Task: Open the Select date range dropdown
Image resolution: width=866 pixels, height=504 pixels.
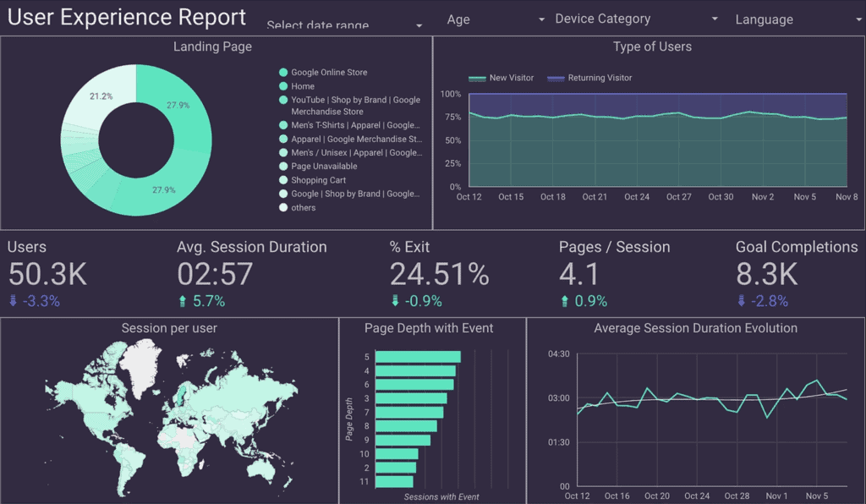Action: point(345,25)
